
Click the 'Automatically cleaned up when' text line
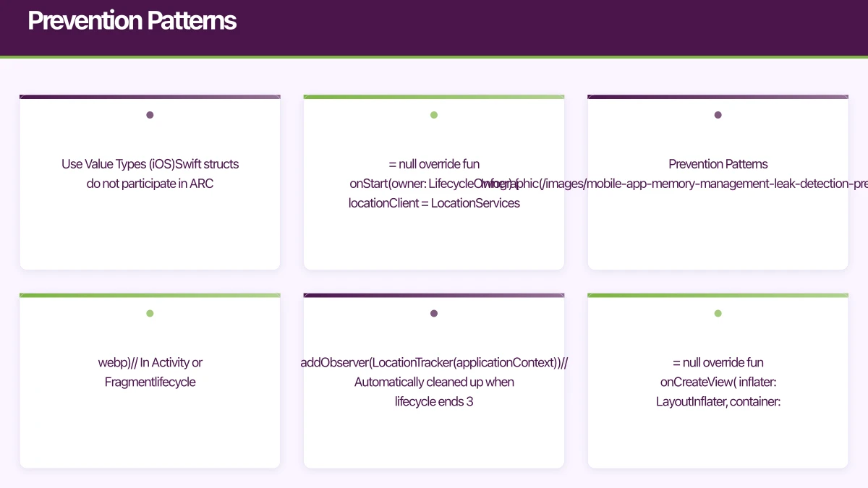tap(434, 382)
